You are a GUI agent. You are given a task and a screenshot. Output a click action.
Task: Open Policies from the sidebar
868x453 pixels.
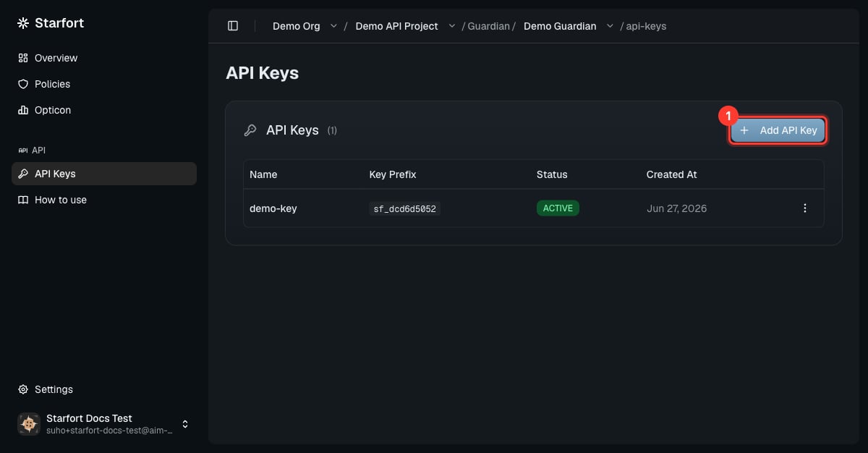click(x=104, y=84)
